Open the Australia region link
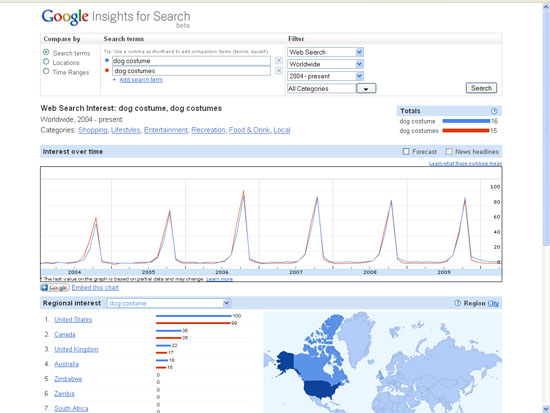Image resolution: width=550 pixels, height=413 pixels. tap(66, 364)
